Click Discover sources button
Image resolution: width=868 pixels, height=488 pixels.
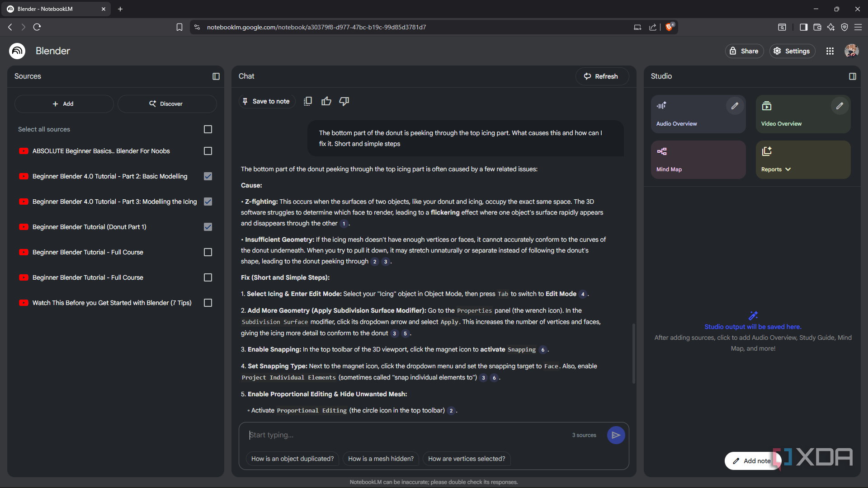[167, 104]
